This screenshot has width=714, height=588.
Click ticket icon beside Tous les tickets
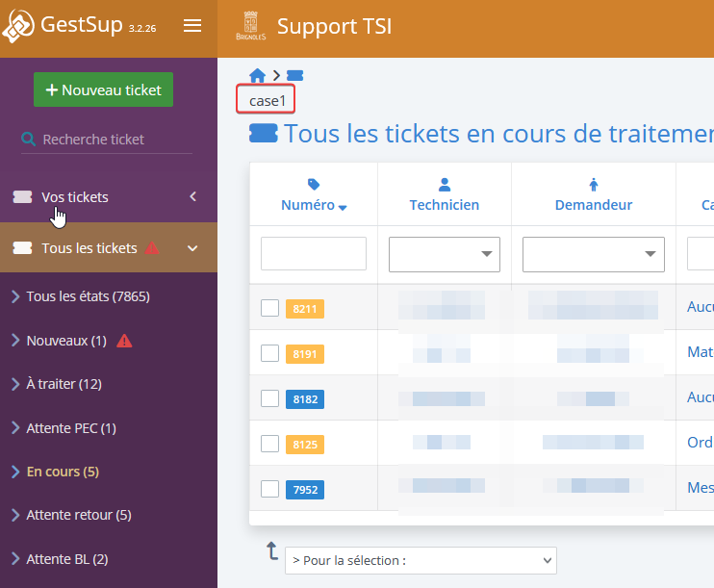pos(22,247)
